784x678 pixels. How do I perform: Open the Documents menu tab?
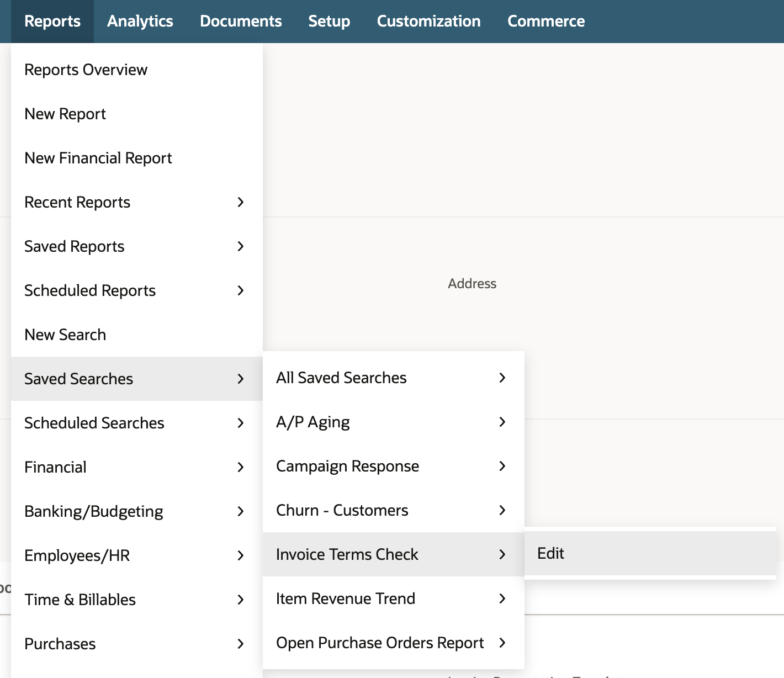241,22
